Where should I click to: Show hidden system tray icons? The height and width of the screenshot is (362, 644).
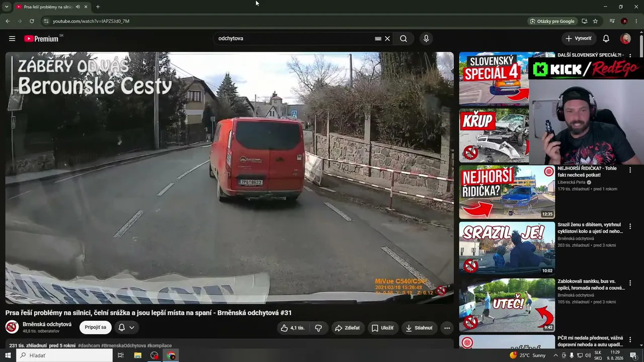(555, 355)
